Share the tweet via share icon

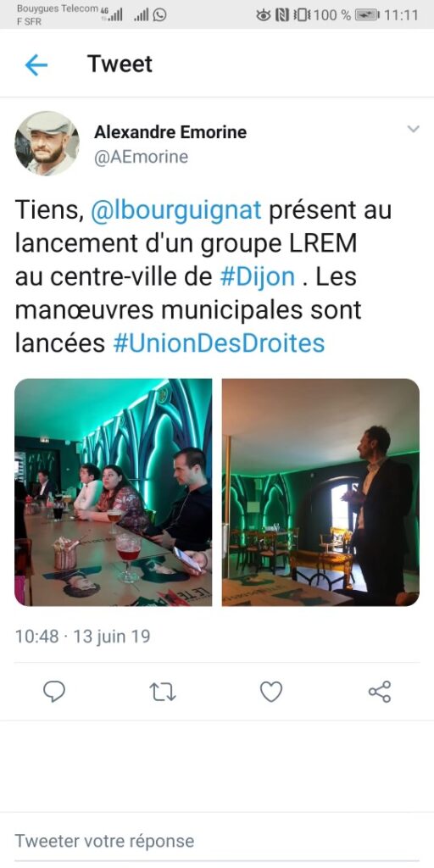380,692
